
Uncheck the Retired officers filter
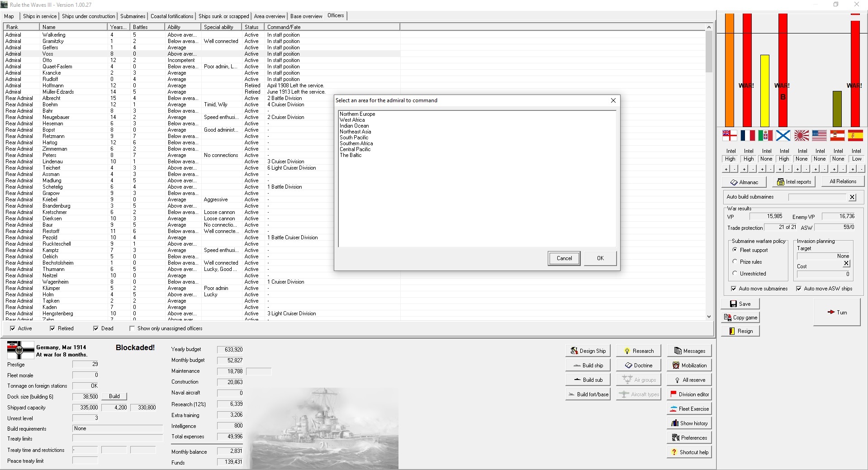click(x=52, y=328)
